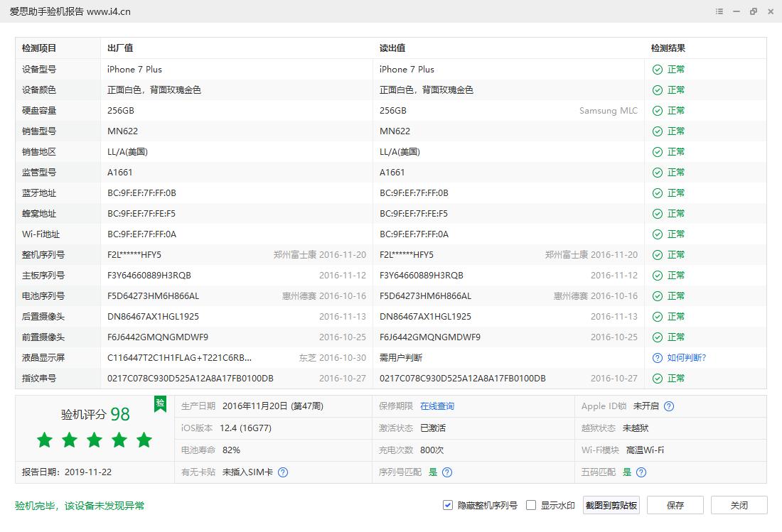The width and height of the screenshot is (782, 532).
Task: Uncheck the 隐藏整机序列号 checkbox
Action: coord(447,505)
